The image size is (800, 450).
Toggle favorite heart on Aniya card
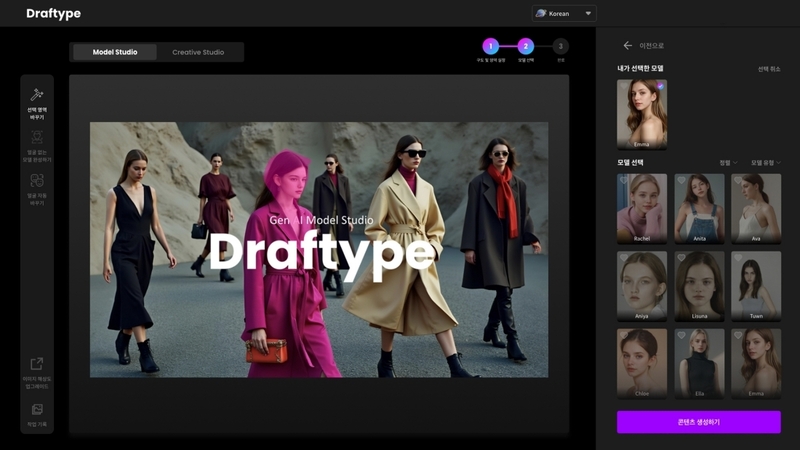[x=623, y=258]
